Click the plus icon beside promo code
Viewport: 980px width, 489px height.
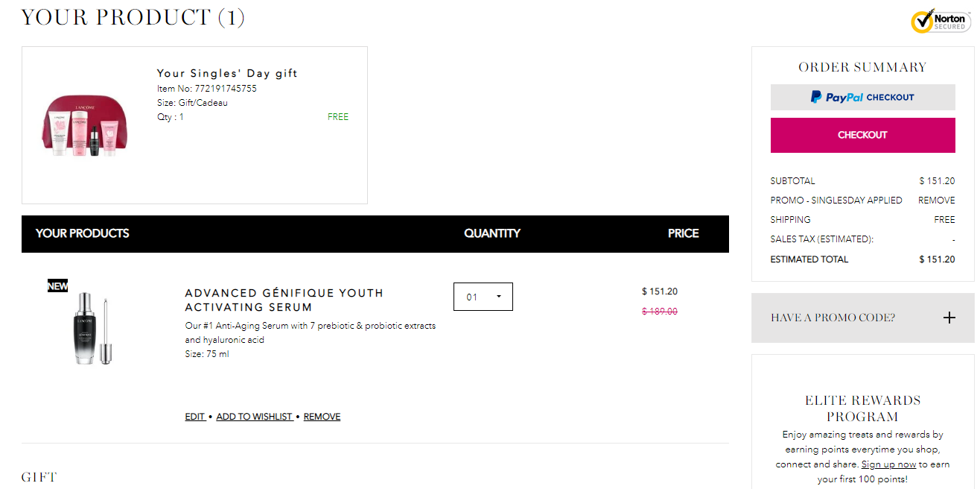pos(949,318)
